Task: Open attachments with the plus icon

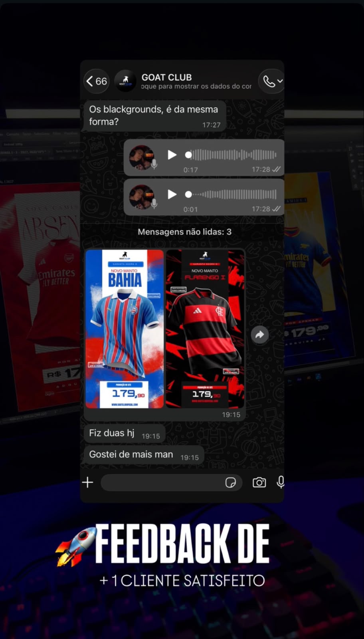Action: 88,482
